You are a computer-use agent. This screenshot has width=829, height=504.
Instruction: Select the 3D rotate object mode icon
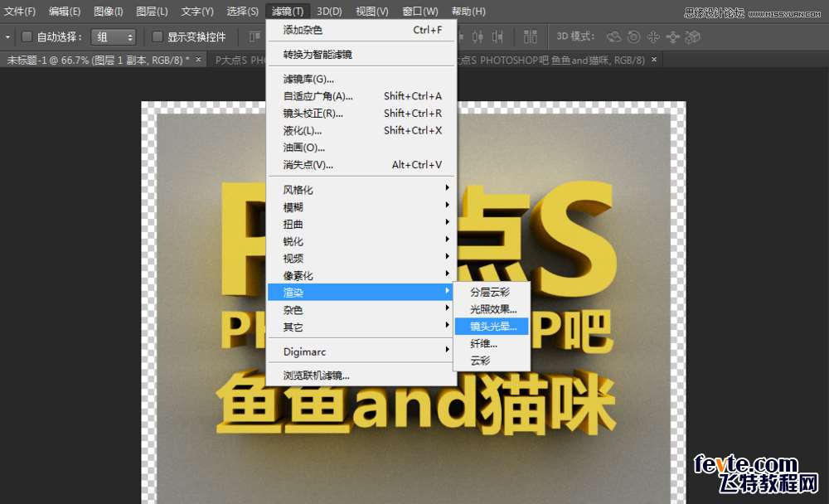pyautogui.click(x=614, y=37)
